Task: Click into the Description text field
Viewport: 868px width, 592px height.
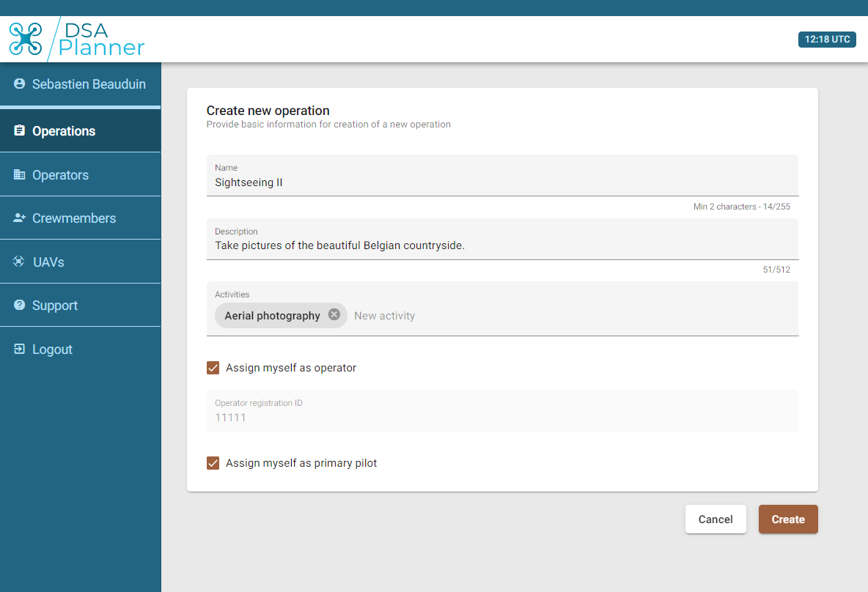Action: [503, 239]
